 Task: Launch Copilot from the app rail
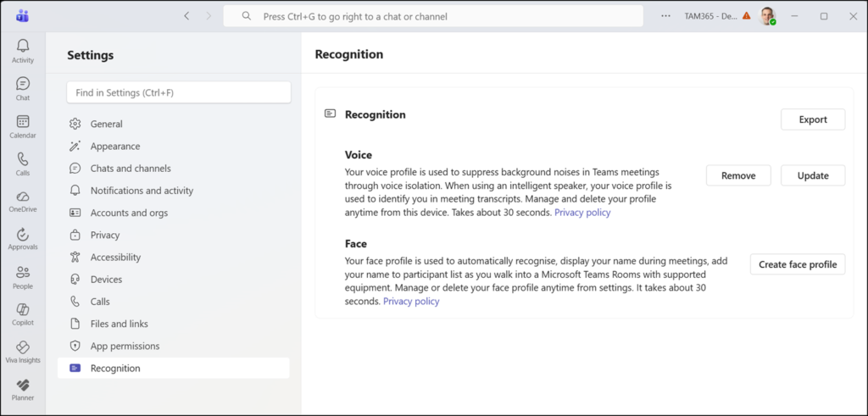coord(23,314)
